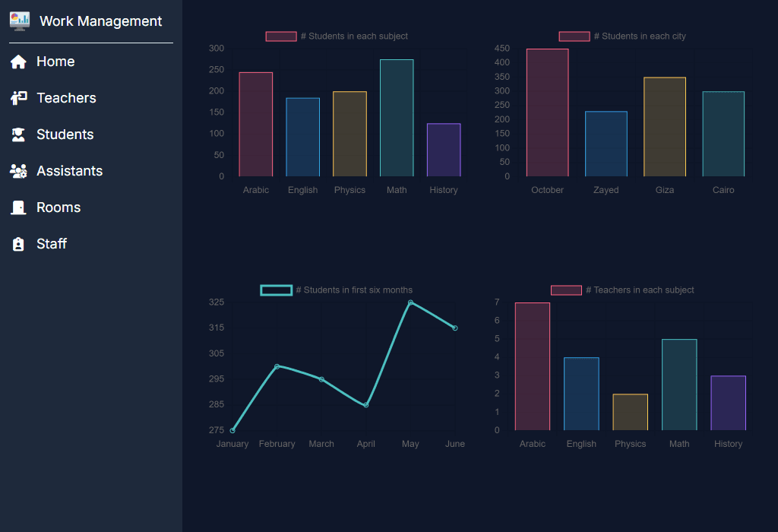Navigate to the Rooms page
The image size is (778, 532).
pos(59,207)
